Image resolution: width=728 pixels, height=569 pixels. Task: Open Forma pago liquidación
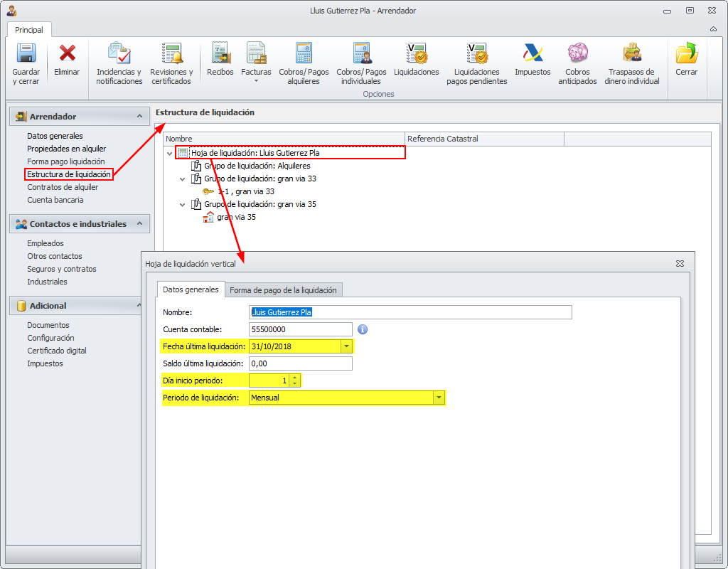(66, 161)
